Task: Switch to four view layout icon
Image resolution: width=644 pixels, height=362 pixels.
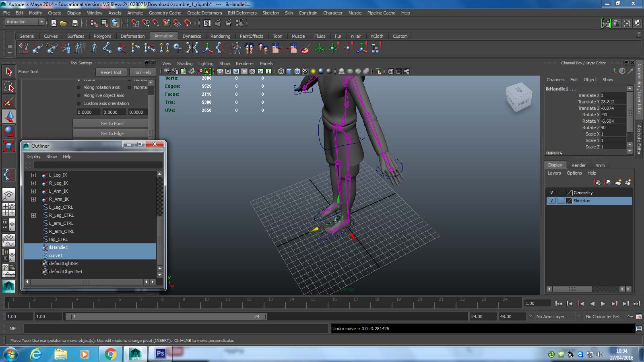Action: pyautogui.click(x=9, y=209)
